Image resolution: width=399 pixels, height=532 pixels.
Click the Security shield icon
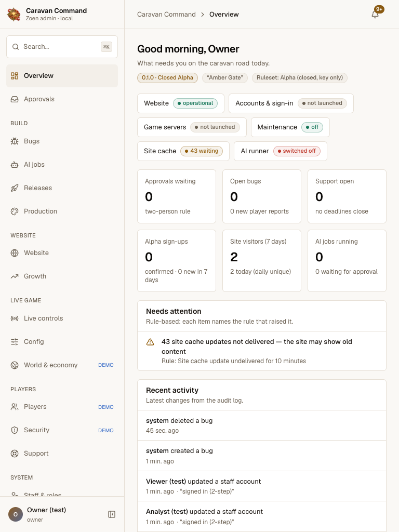tap(15, 430)
